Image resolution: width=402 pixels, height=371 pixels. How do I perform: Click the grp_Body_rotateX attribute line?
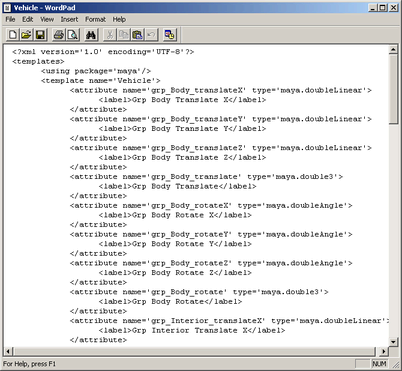click(211, 206)
